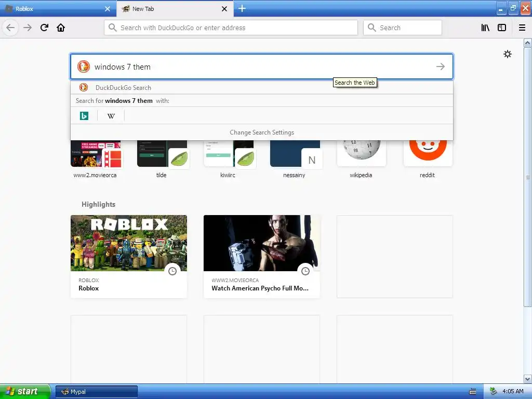Click the Highlights section heading
Screen dimensions: 532x399
click(98, 204)
